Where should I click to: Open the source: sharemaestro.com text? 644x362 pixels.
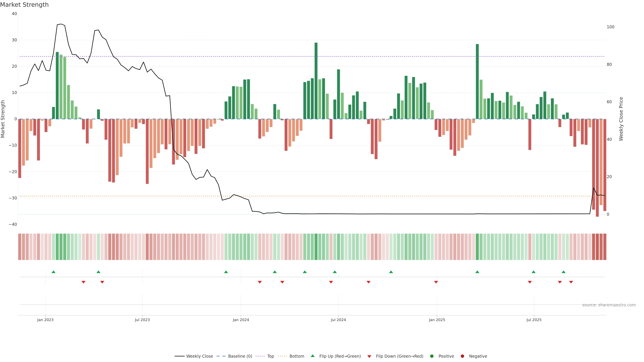tap(609, 305)
